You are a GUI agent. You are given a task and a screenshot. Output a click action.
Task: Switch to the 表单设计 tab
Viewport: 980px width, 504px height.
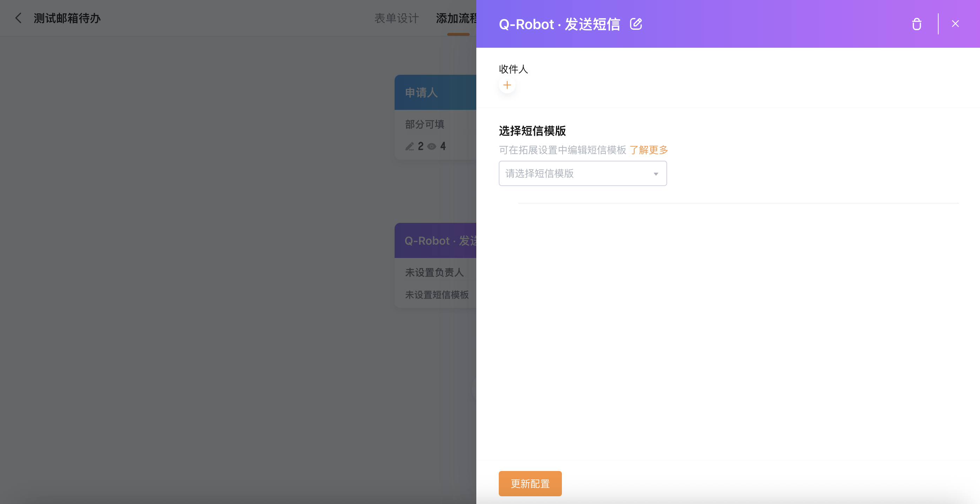pos(396,18)
